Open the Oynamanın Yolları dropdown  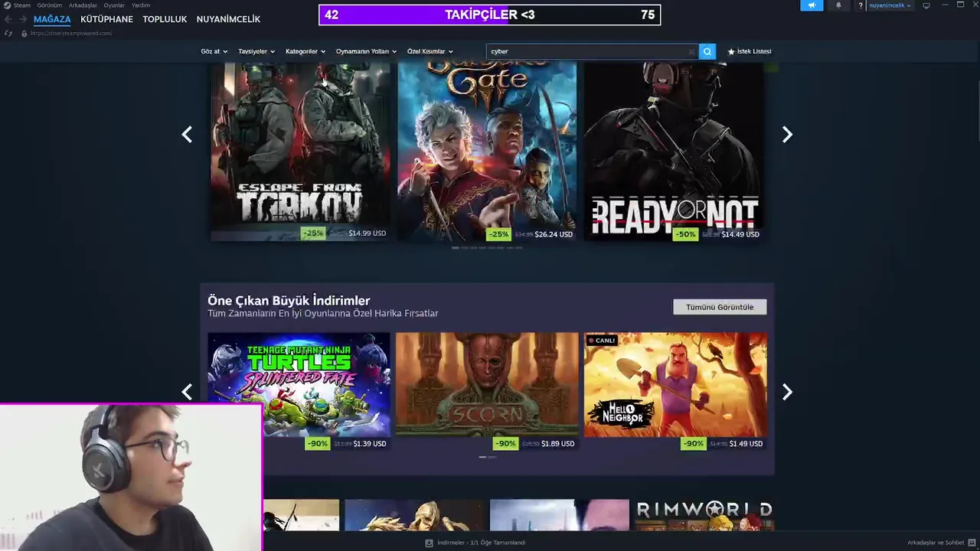[x=366, y=51]
